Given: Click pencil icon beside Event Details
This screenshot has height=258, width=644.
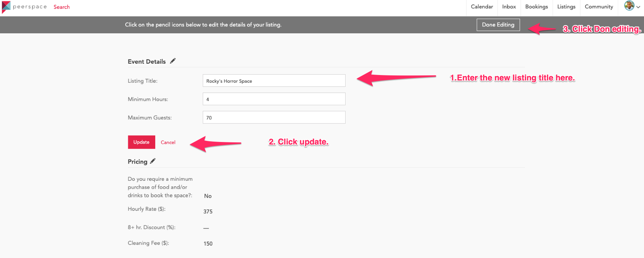Looking at the screenshot, I should pos(173,61).
